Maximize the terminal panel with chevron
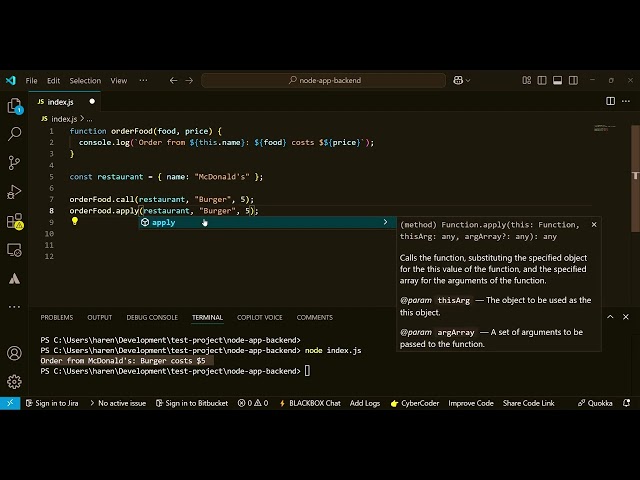The height and width of the screenshot is (480, 640). [610, 317]
